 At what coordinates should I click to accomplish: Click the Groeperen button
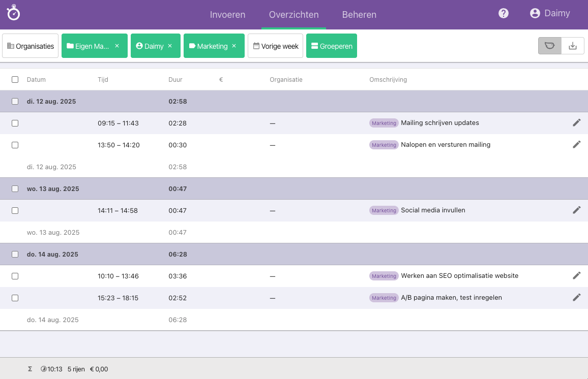[x=331, y=46]
